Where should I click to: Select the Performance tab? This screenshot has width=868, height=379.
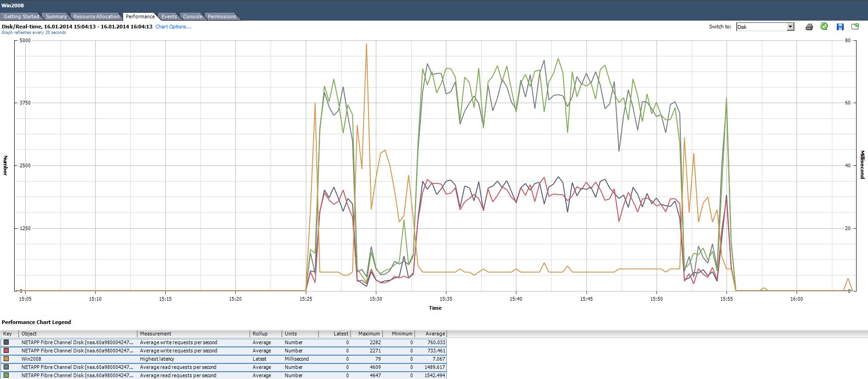coord(140,16)
